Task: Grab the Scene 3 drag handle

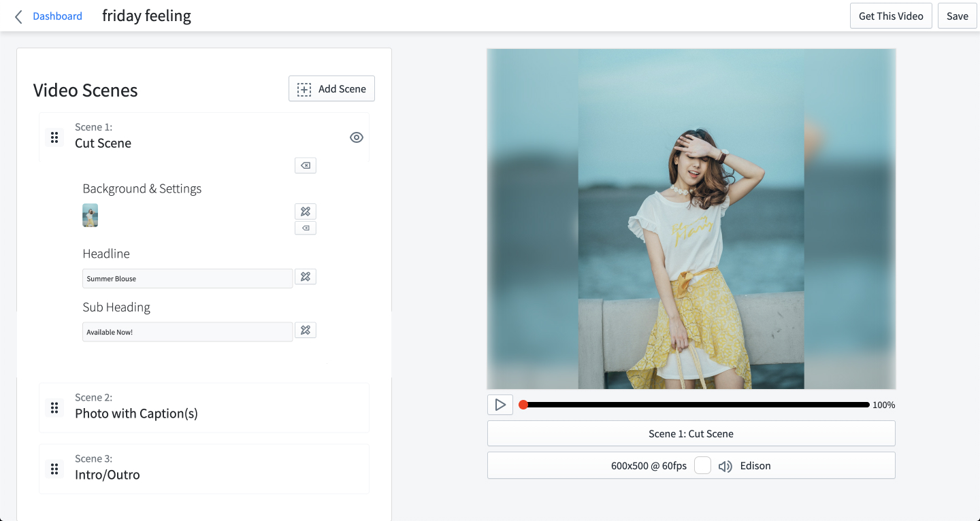Action: [x=54, y=469]
